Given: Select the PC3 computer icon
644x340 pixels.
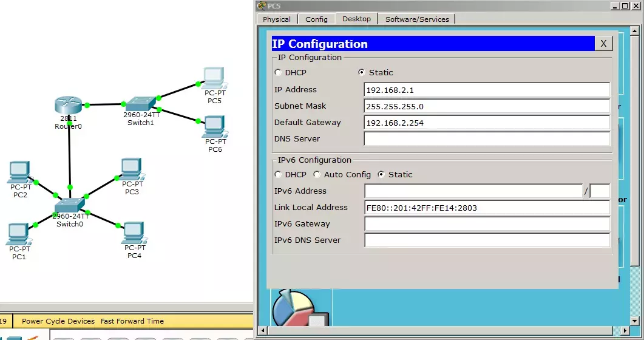Looking at the screenshot, I should coord(132,169).
